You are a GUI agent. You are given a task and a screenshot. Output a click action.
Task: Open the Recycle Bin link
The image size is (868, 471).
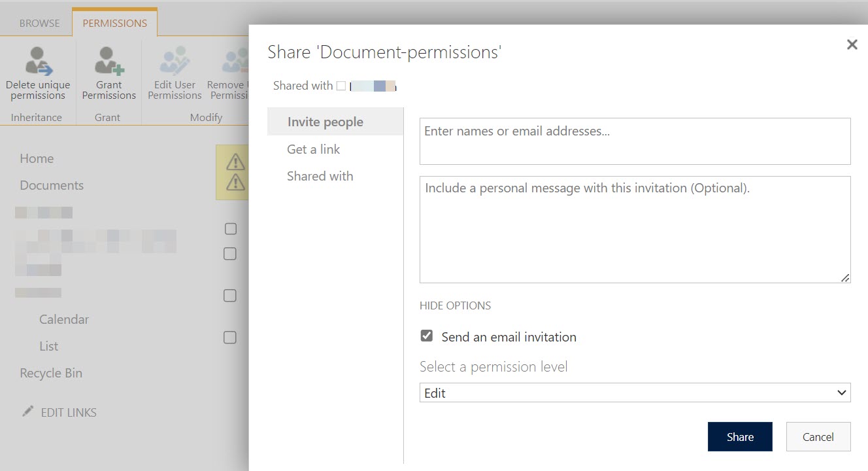click(x=50, y=373)
